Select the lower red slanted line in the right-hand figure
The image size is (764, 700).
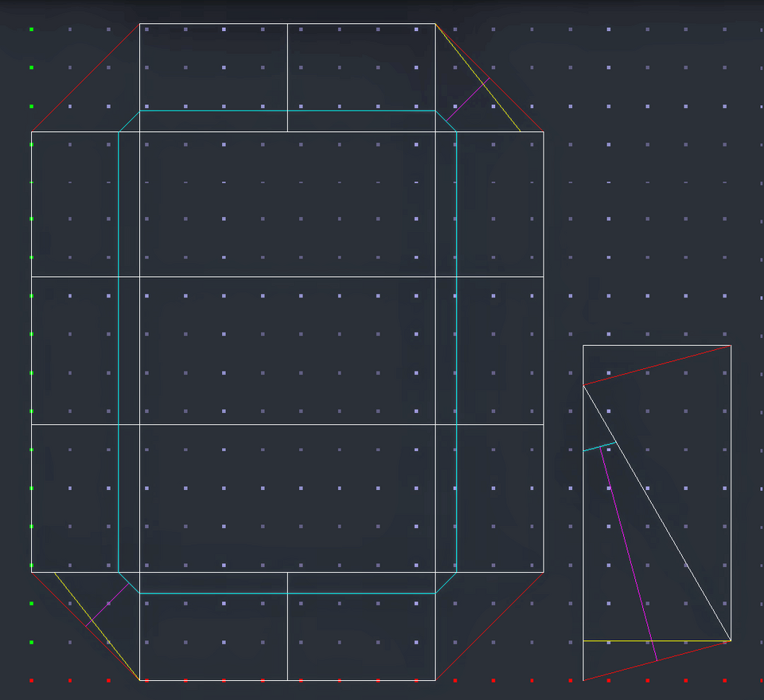657,660
